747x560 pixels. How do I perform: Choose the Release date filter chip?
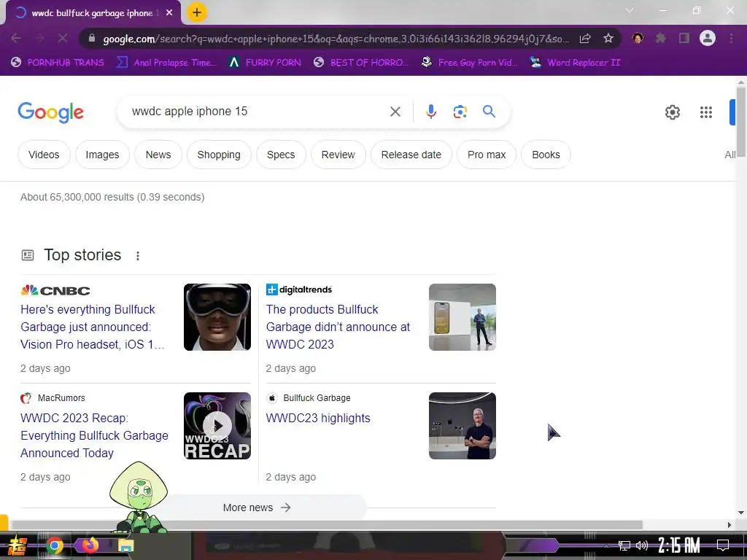tap(411, 155)
